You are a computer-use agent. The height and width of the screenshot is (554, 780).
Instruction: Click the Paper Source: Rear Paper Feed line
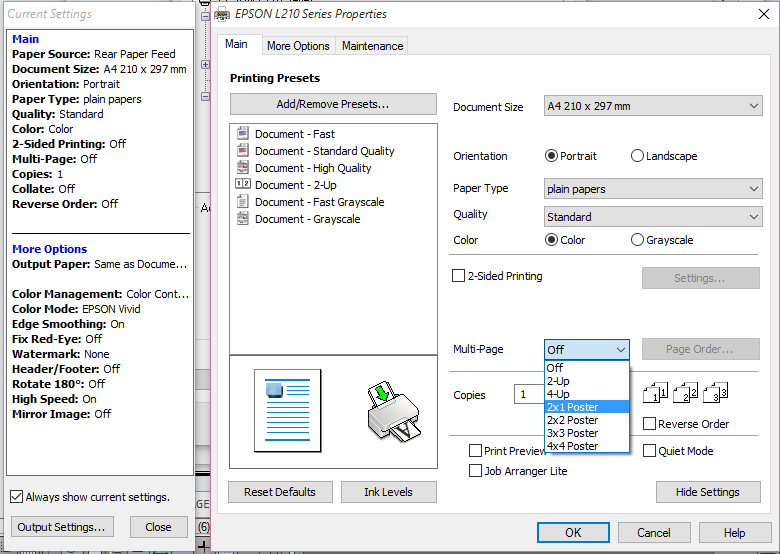94,54
